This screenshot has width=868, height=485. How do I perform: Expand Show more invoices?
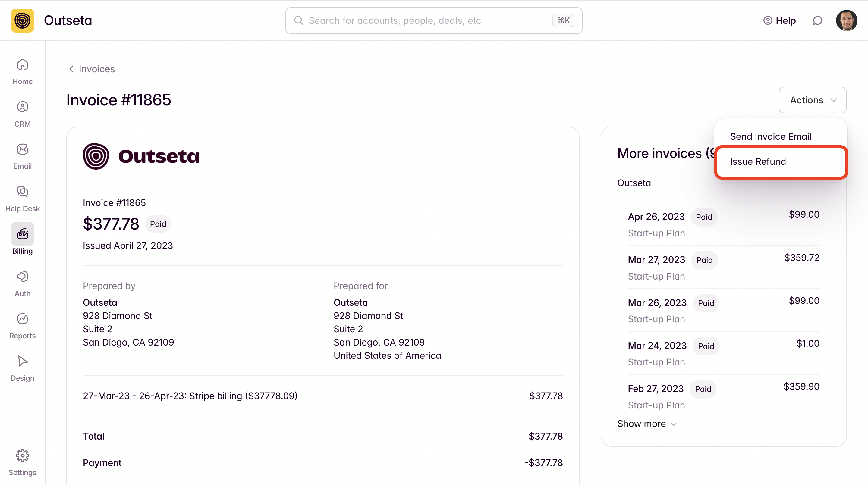coord(646,424)
